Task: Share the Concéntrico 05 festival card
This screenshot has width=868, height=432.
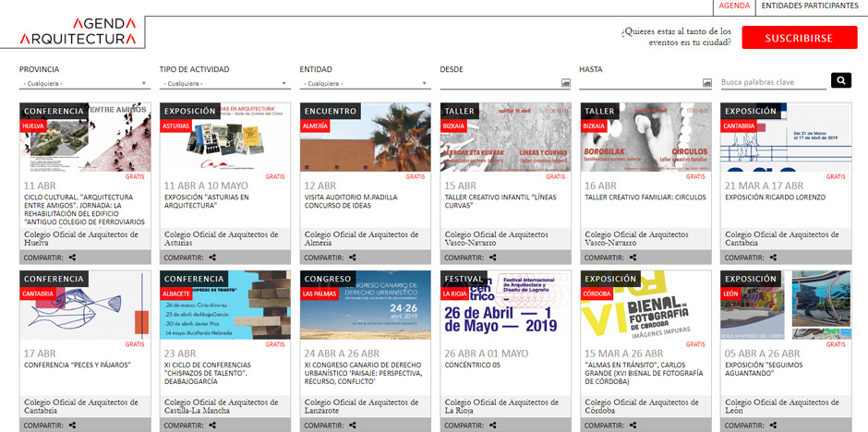Action: coord(493,426)
